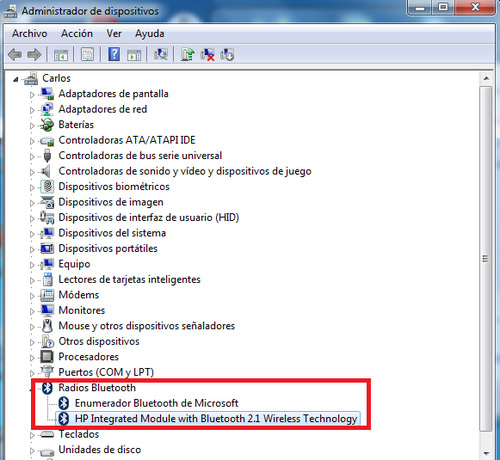Expand Dispositivos de interfaz de usuario (HID)

click(32, 218)
